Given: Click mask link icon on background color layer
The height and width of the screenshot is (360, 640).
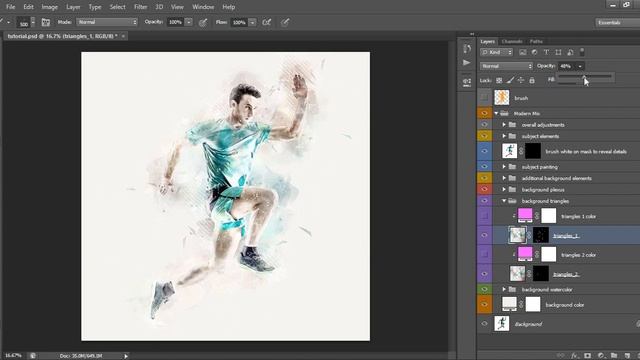Looking at the screenshot, I should (x=521, y=304).
